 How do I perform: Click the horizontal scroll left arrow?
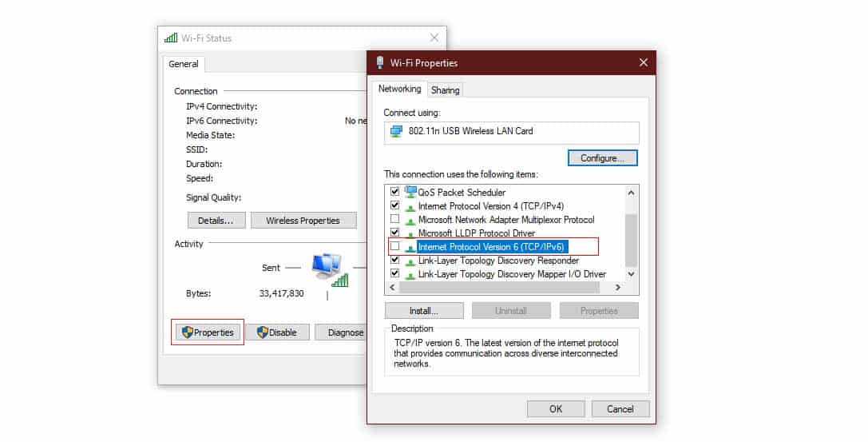click(x=392, y=288)
